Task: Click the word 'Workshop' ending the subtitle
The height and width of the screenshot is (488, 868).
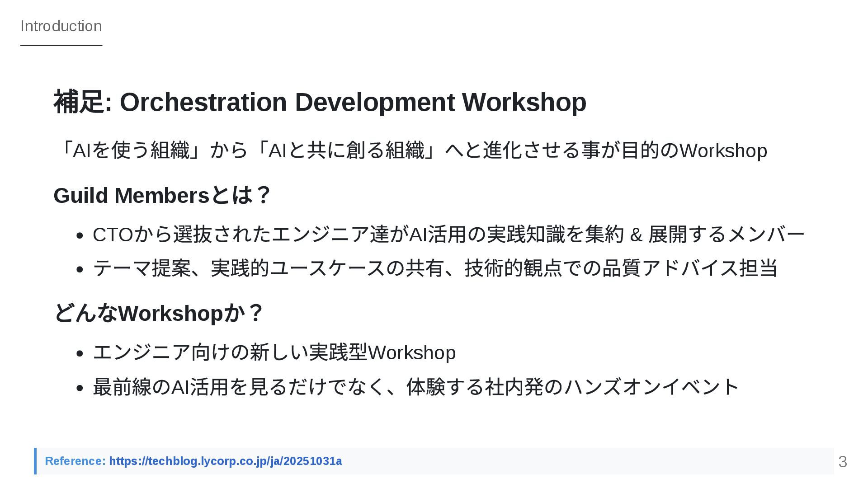Action: (x=723, y=151)
